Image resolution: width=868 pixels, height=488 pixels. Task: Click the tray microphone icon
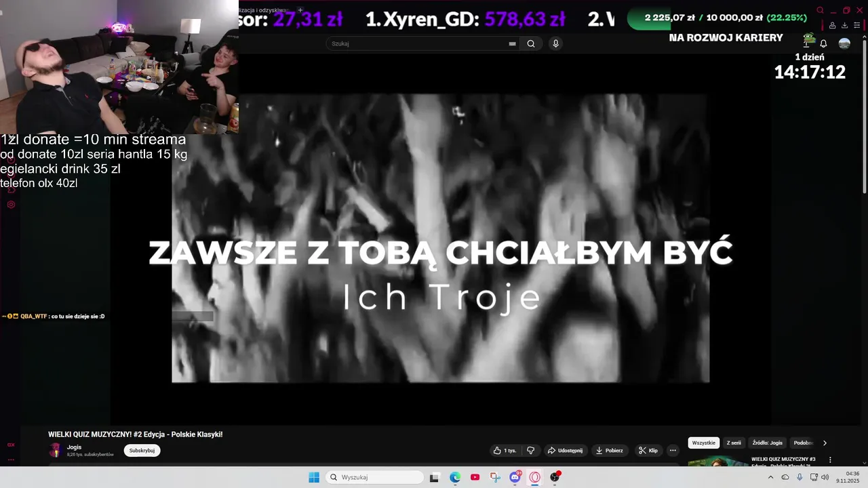pos(800,477)
